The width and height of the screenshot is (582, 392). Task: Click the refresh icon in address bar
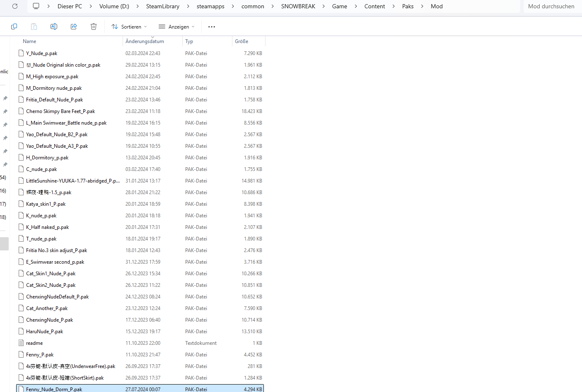click(15, 6)
